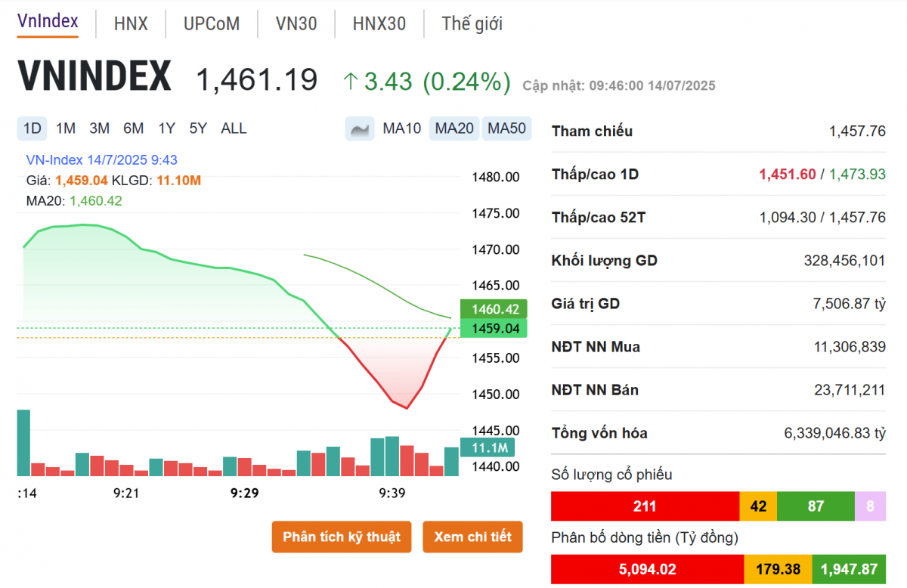Click the KLGD 11.10M chart readout
Viewport: 907px width, 588px height.
pyautogui.click(x=156, y=181)
